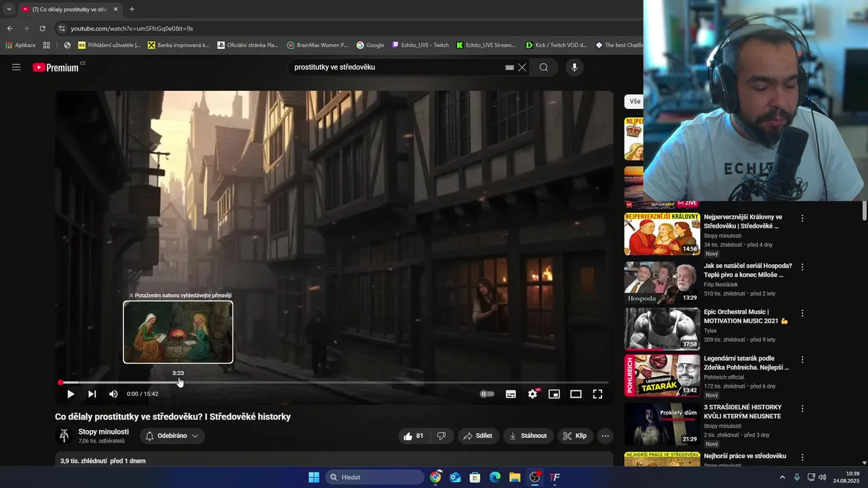The width and height of the screenshot is (868, 488).
Task: Go back with browser back arrow
Action: [9, 28]
